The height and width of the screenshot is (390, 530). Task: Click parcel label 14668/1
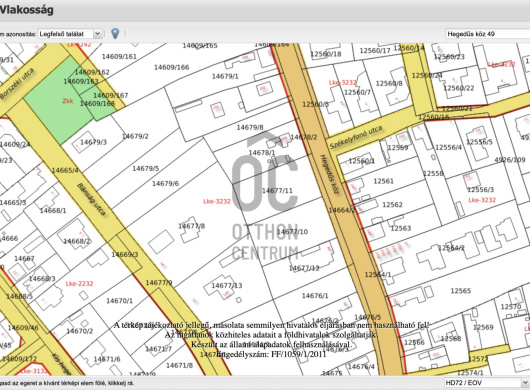(x=53, y=211)
